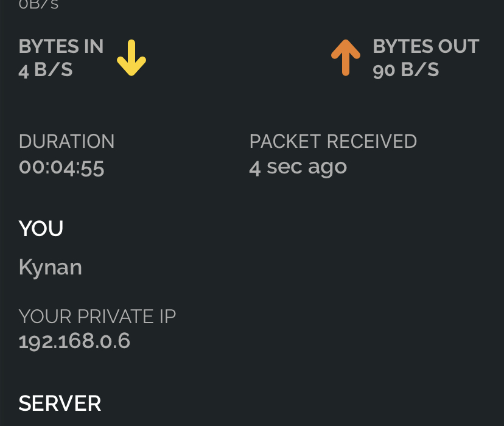Select the 4 B/S incoming rate value
Viewport: 504px width, 426px height.
point(46,70)
